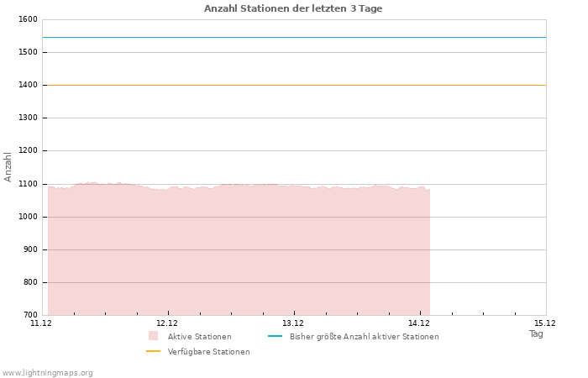The image size is (588, 378).
Task: Select the 'Verfügbare Stationen' legend label
Action: pyautogui.click(x=208, y=352)
